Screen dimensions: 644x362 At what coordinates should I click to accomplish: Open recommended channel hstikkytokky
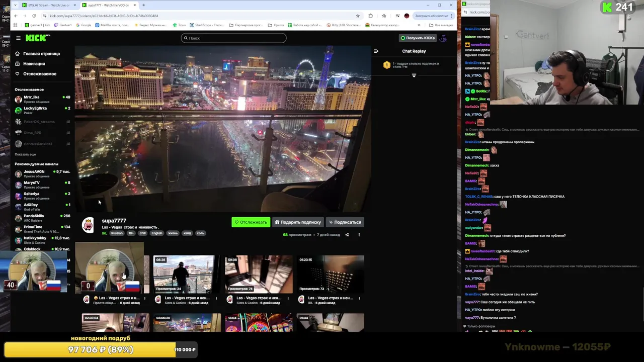[x=42, y=240]
